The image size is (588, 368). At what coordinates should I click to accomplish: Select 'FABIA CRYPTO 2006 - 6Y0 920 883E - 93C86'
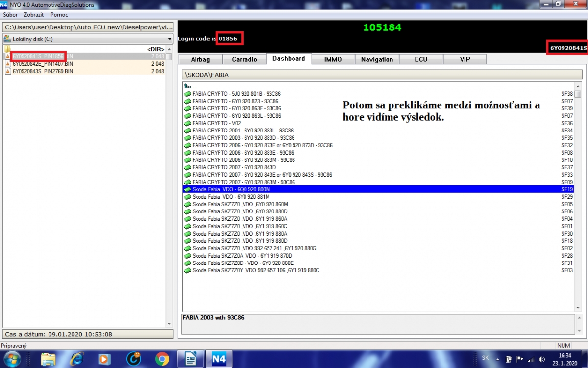click(378, 153)
